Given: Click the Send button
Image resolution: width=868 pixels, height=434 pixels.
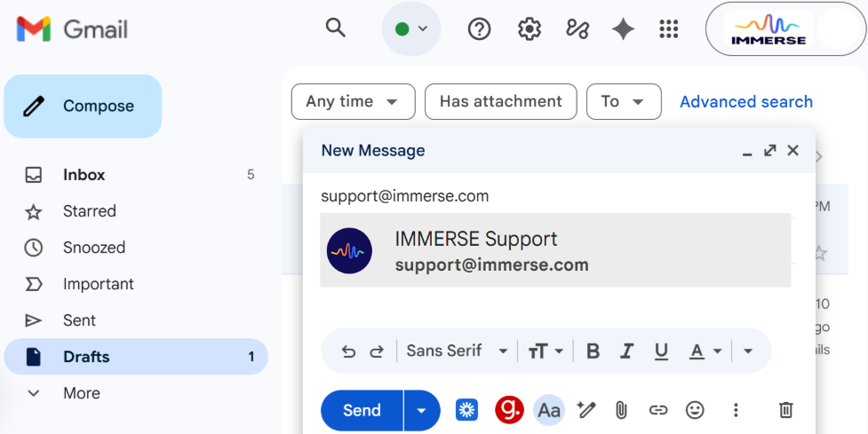Looking at the screenshot, I should 362,410.
